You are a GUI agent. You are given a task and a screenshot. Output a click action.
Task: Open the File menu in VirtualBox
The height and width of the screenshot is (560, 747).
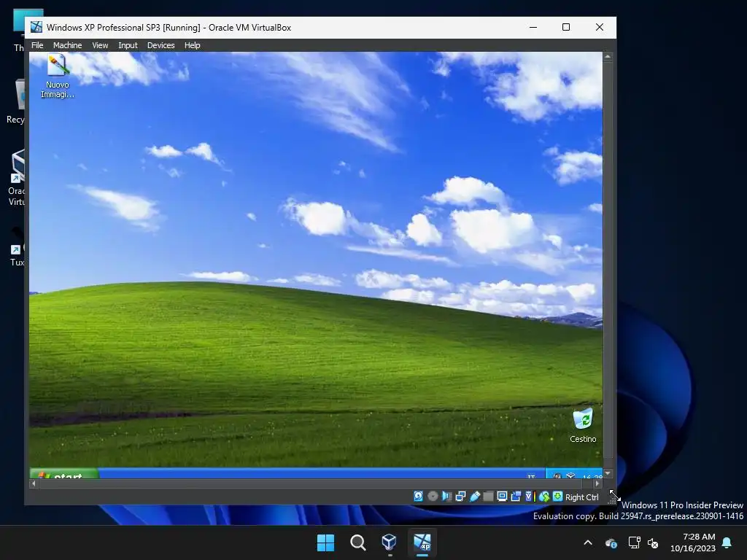pos(37,45)
